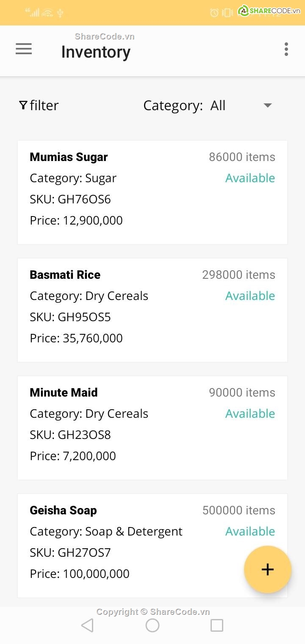Open the three-dot overflow menu

tap(286, 49)
